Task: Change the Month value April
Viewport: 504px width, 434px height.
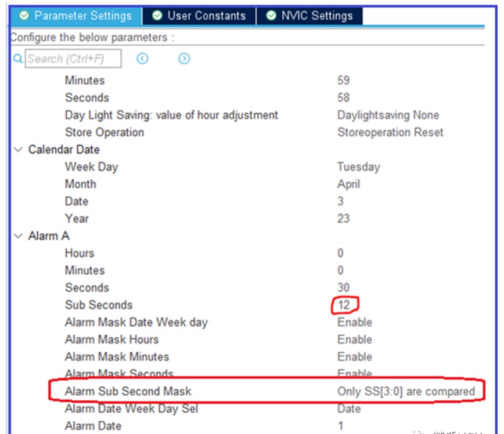Action: (348, 185)
